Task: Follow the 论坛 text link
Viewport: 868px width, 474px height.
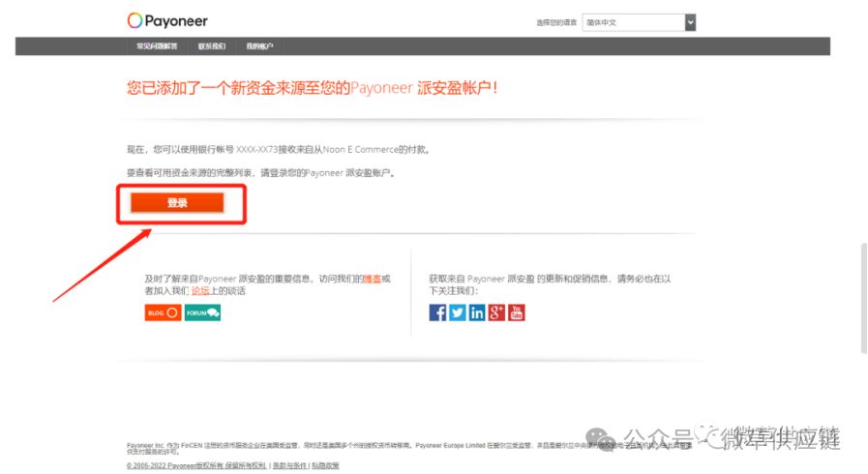Action: [x=200, y=291]
